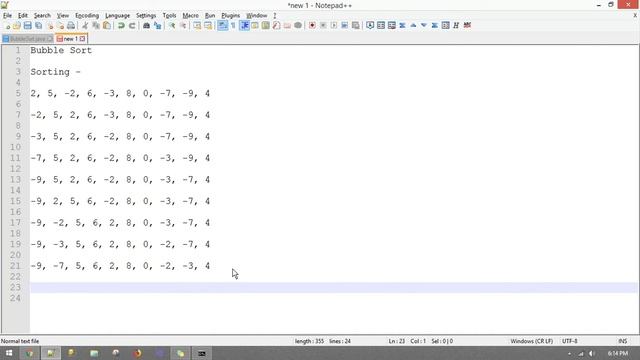Image resolution: width=640 pixels, height=360 pixels.
Task: Click the 'Bubble Sort' text on line 1
Action: tap(61, 50)
